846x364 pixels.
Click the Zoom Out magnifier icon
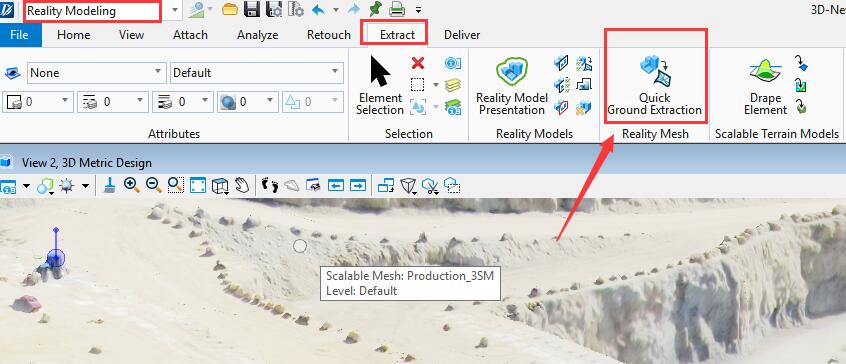(x=154, y=186)
